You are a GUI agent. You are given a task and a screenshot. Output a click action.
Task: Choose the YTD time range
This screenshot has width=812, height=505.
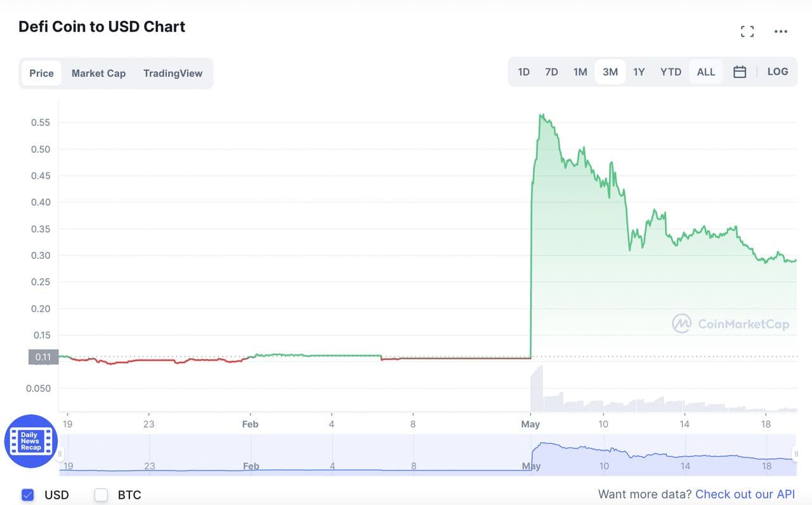tap(671, 72)
